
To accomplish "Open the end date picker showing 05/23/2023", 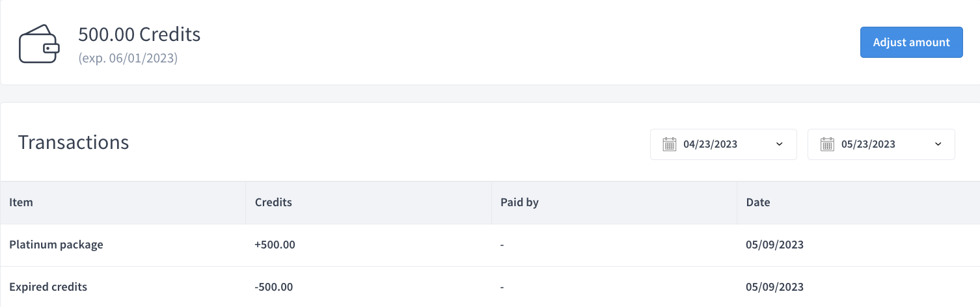I will (x=881, y=144).
